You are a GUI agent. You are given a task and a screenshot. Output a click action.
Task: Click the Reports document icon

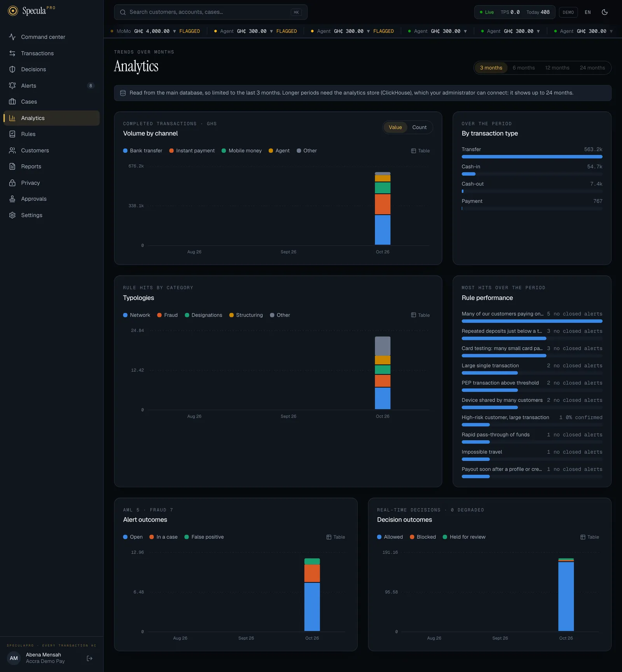point(12,166)
